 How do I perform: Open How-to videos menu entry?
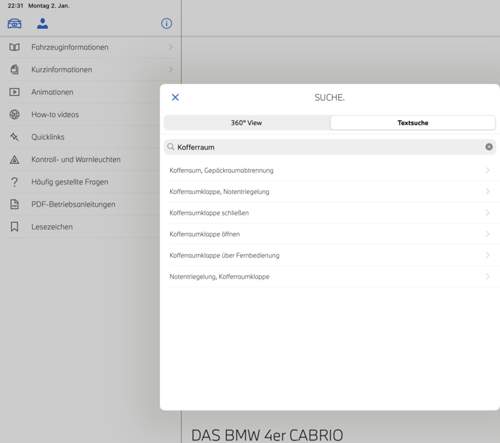[x=80, y=114]
